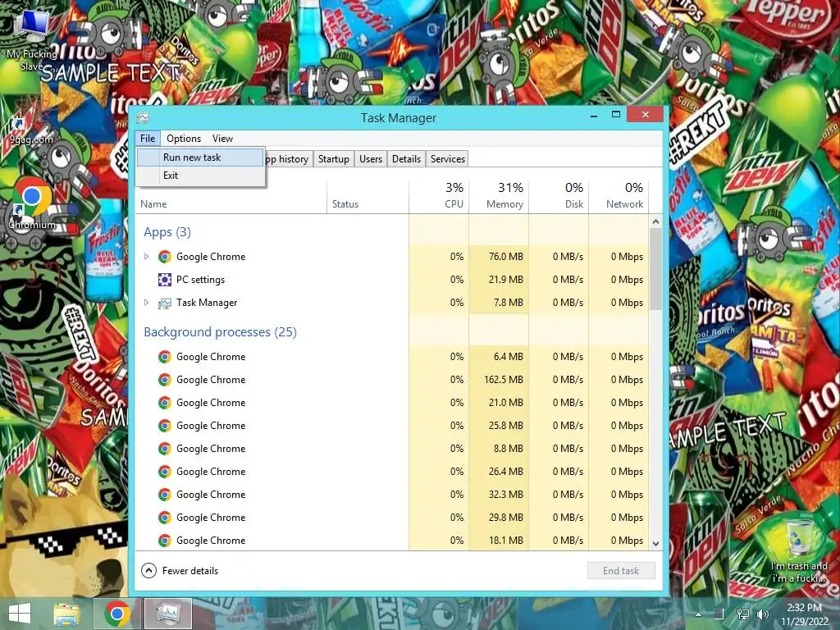Select the Chrome icon using 162.5 MB
The width and height of the screenshot is (840, 630).
tap(164, 380)
